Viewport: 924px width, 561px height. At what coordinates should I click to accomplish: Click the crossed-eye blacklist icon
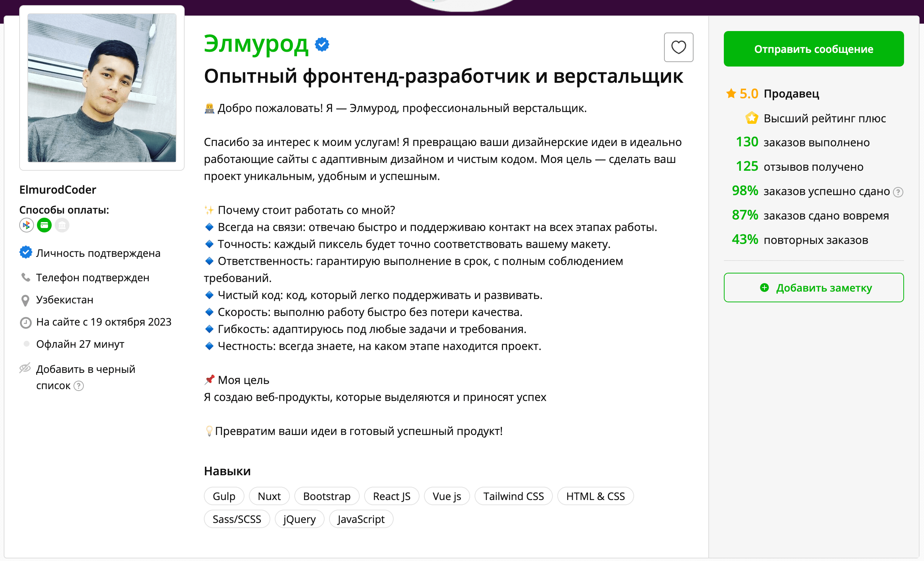(25, 368)
